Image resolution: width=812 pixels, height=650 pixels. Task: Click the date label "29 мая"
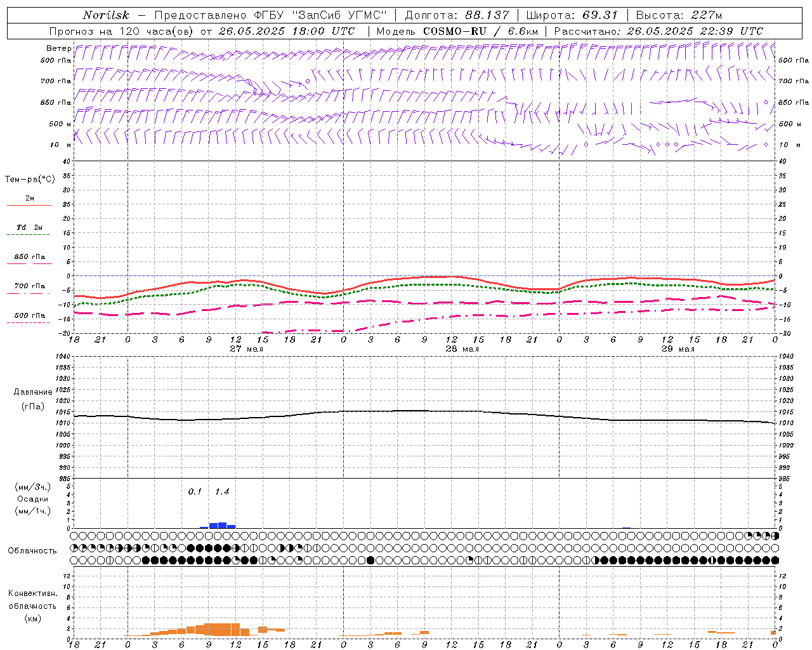pos(678,349)
